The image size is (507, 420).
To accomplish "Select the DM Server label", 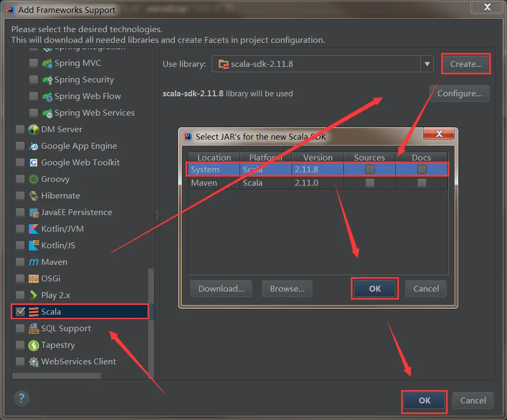I will click(x=62, y=129).
